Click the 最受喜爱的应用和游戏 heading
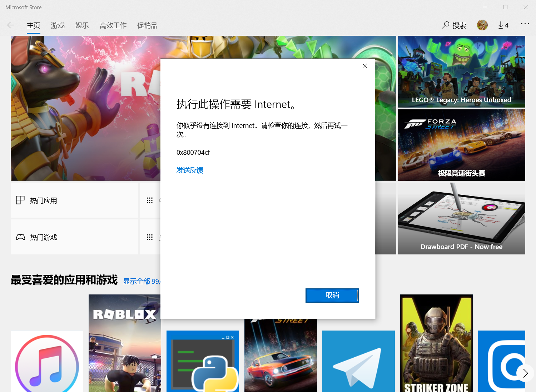Viewport: 536px width, 392px height. [x=64, y=280]
